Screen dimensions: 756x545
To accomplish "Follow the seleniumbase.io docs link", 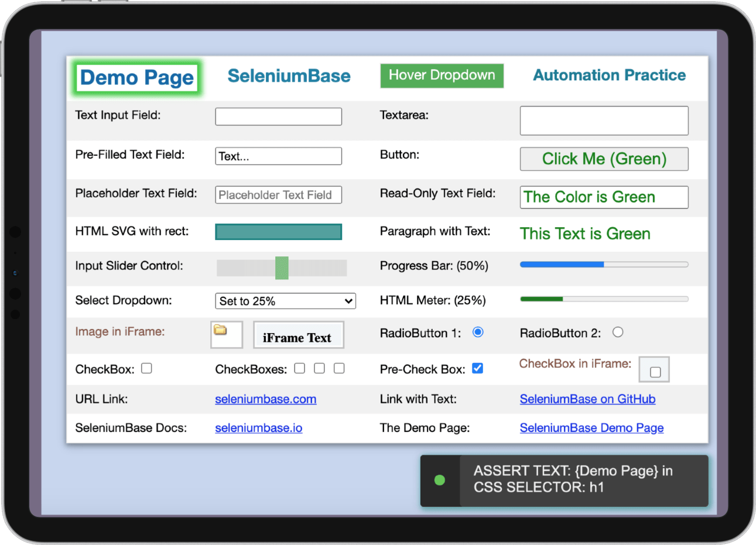I will coord(259,428).
